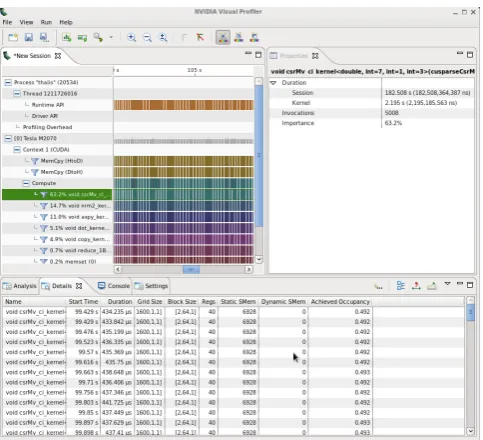This screenshot has width=483, height=440.
Task: Click the blue tree-layout icon in Details toolbar
Action: pos(401,286)
